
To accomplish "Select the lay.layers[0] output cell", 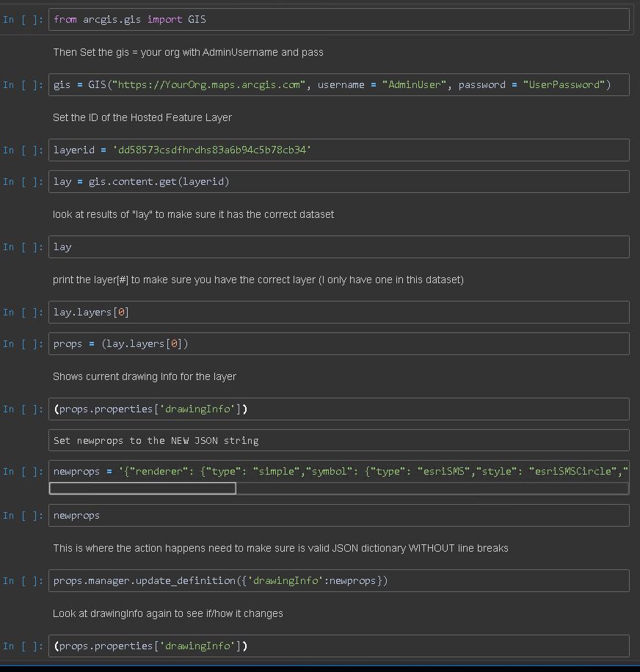I will (x=339, y=313).
